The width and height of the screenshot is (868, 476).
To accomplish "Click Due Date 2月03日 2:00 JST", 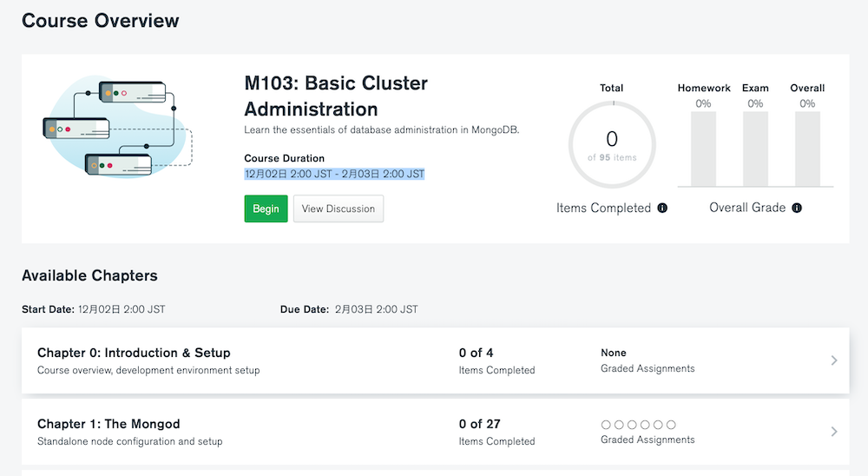I will pyautogui.click(x=349, y=309).
